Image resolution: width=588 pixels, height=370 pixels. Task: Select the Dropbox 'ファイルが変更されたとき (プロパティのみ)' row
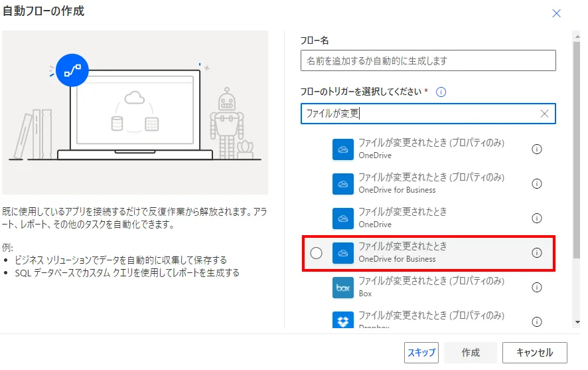click(428, 319)
